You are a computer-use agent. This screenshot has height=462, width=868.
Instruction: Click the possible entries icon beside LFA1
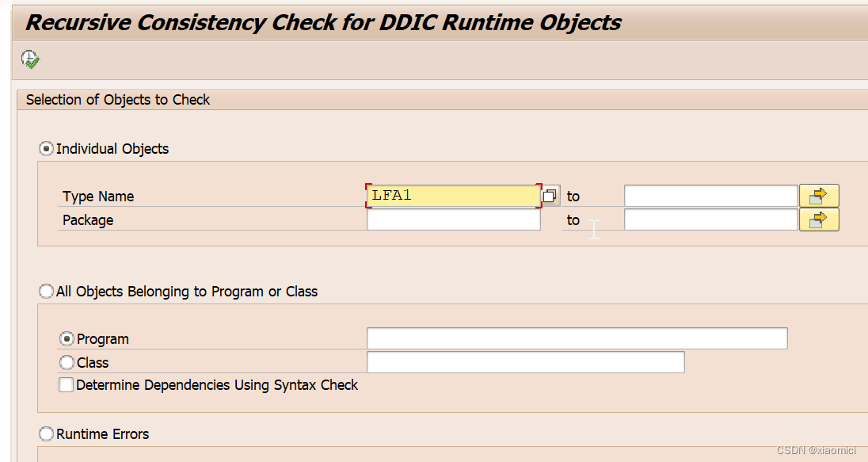tap(550, 195)
